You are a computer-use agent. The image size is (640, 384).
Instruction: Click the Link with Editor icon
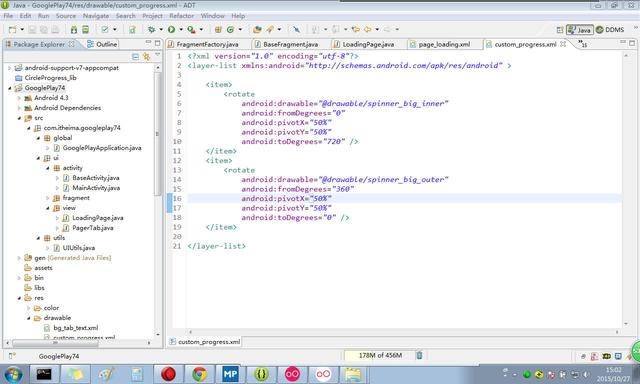click(x=146, y=56)
